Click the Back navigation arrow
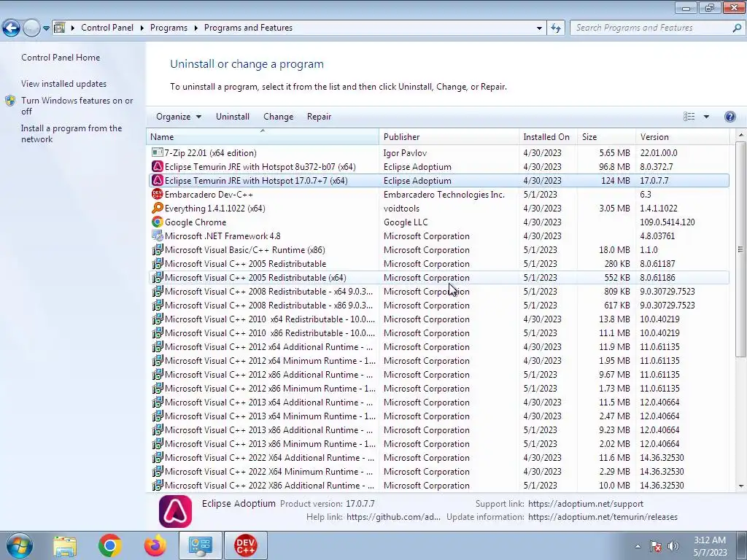This screenshot has width=747, height=560. tap(12, 28)
